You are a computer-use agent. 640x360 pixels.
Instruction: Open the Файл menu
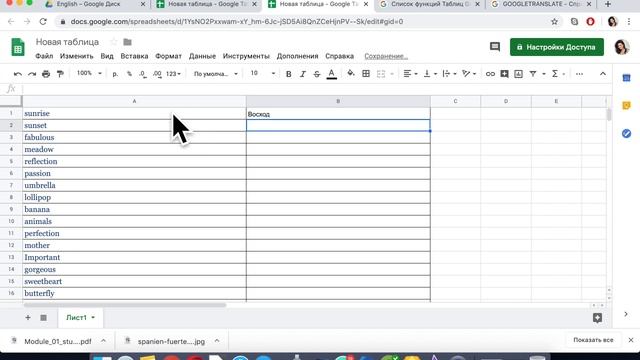pos(44,56)
